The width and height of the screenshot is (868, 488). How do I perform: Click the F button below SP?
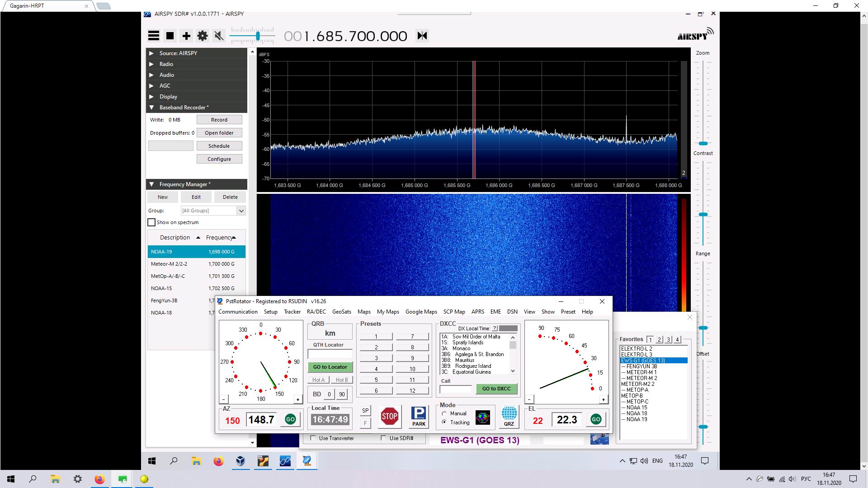click(x=365, y=423)
